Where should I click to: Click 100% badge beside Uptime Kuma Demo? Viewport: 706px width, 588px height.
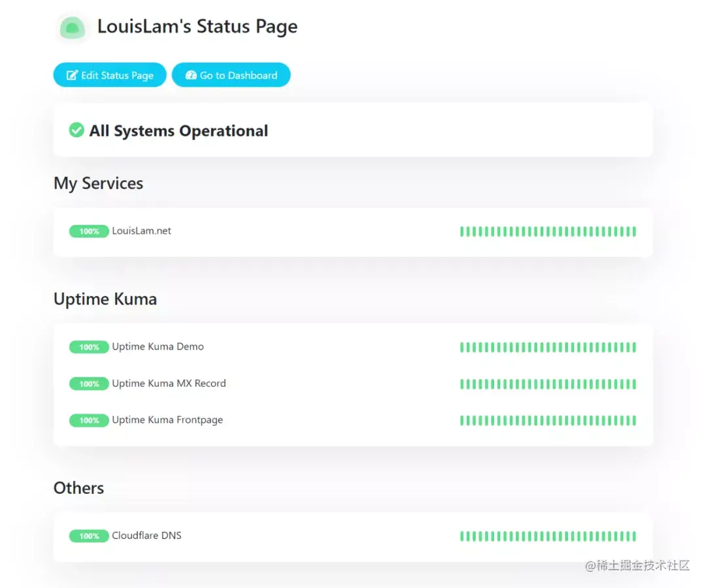pyautogui.click(x=89, y=347)
